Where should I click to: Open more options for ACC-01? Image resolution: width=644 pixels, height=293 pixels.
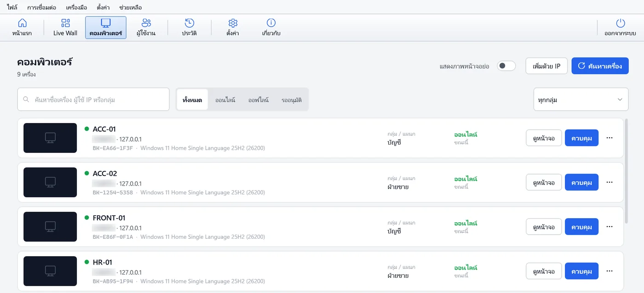click(609, 138)
